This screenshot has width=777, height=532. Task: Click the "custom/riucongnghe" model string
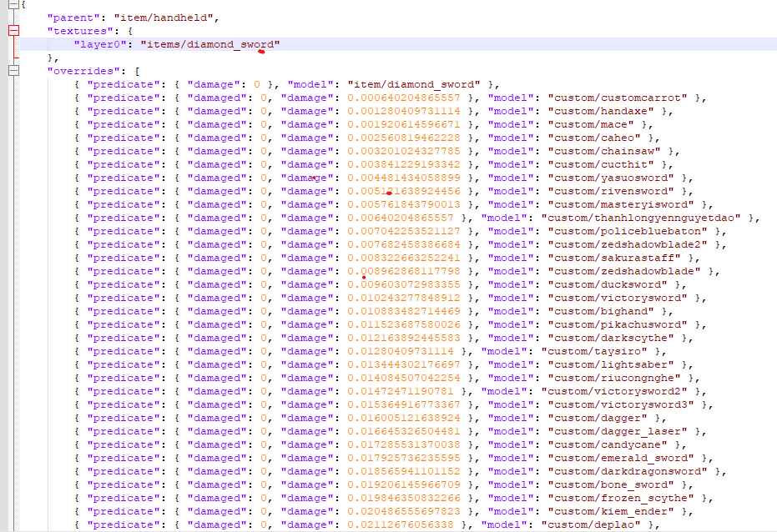pyautogui.click(x=614, y=379)
